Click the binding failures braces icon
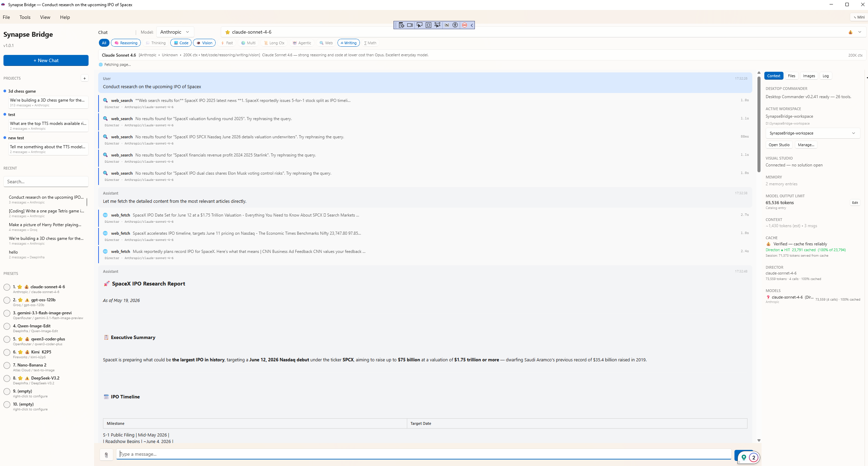Image resolution: width=868 pixels, height=466 pixels. [447, 25]
